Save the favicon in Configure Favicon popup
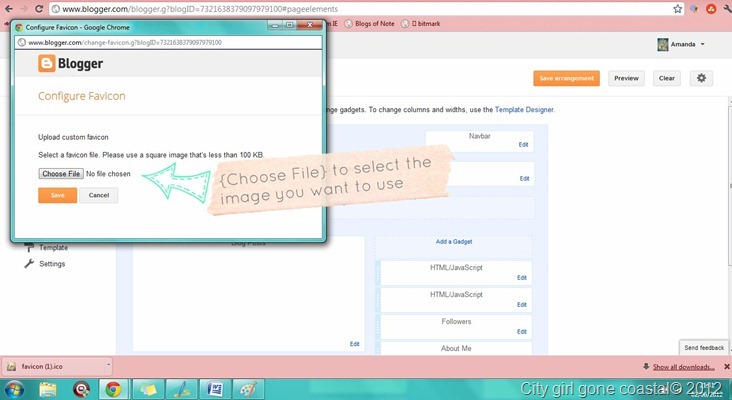 coord(57,195)
